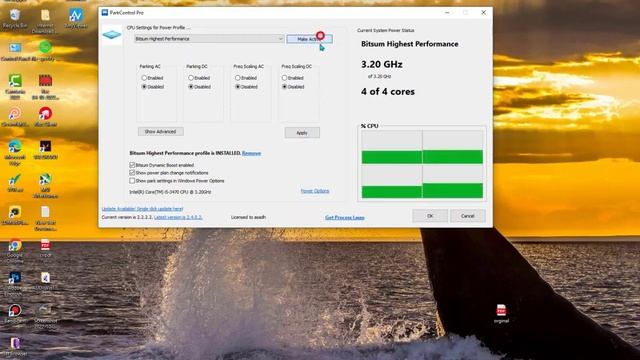
Task: Click the 3.20 GHz frequency readout
Action: click(x=382, y=64)
